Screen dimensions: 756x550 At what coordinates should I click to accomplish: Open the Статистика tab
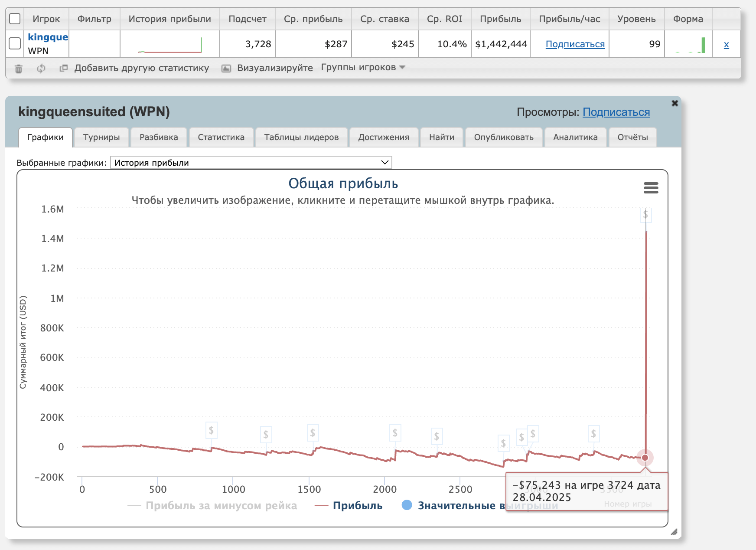click(x=221, y=137)
